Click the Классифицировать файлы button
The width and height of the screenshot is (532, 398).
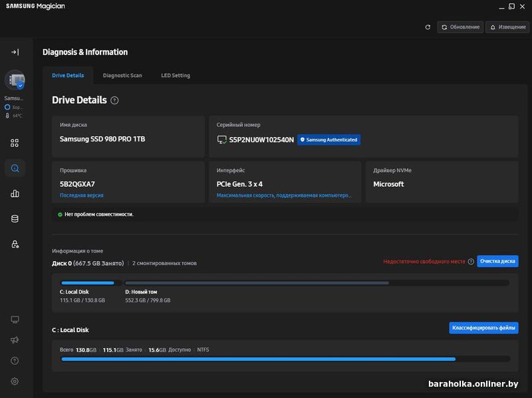tap(483, 328)
